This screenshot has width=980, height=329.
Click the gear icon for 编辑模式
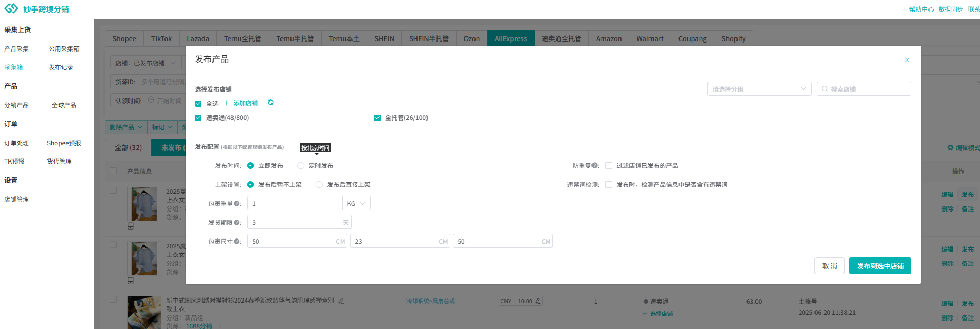pyautogui.click(x=950, y=148)
